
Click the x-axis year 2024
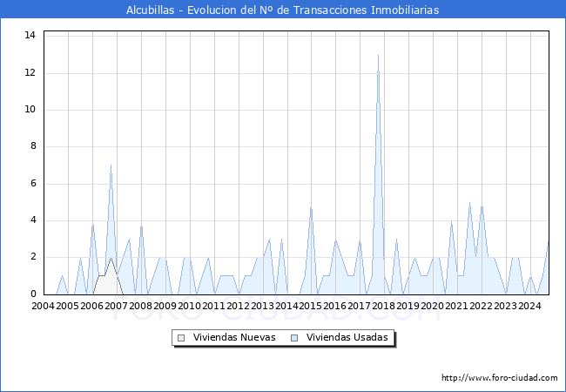click(x=530, y=306)
